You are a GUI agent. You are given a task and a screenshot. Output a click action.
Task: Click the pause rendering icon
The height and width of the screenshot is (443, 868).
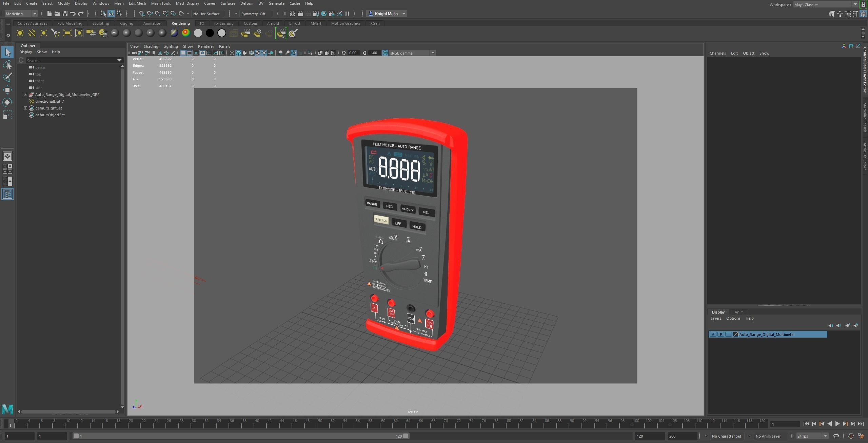click(x=347, y=14)
